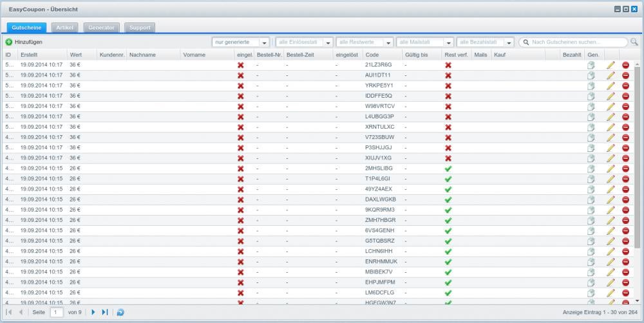Open the Gutscheine tab

point(26,28)
